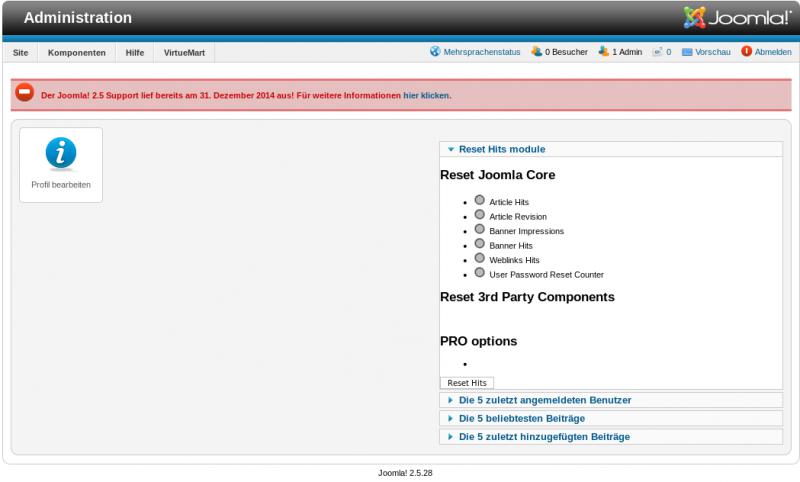Open the Komponenten menu
Viewport: 800px width, 482px height.
point(77,52)
